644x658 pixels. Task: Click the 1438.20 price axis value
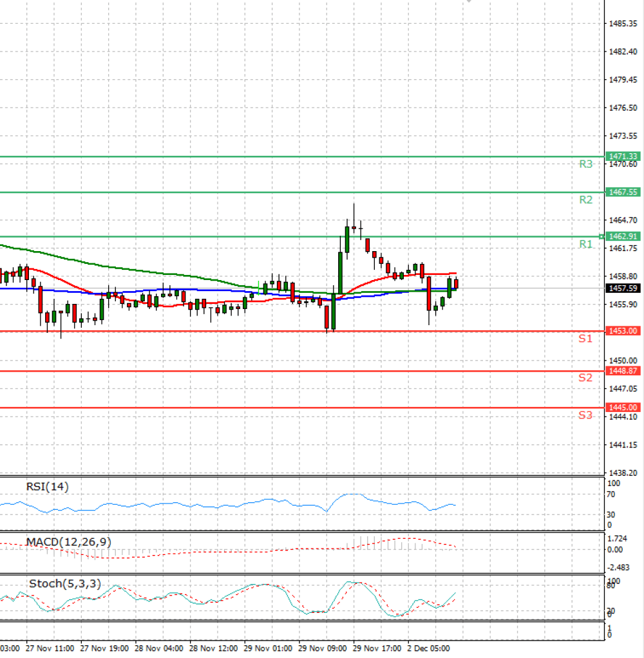pyautogui.click(x=623, y=473)
